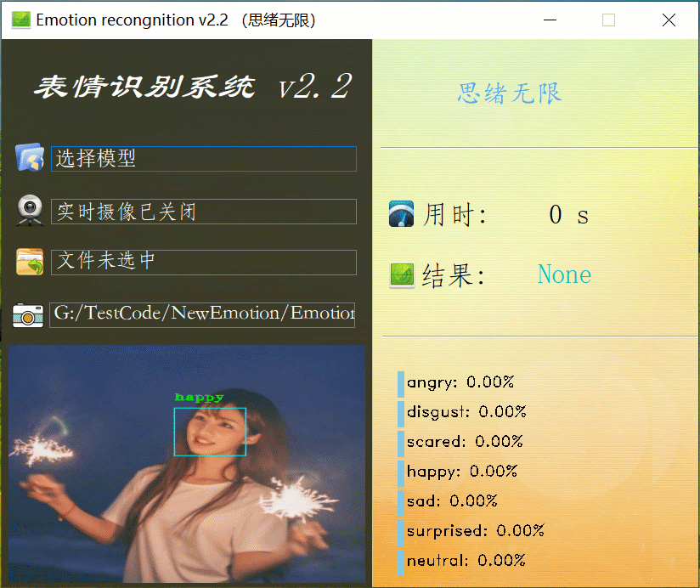Click the G:/TestCode/NewEmotion path field
700x588 pixels.
pyautogui.click(x=202, y=314)
